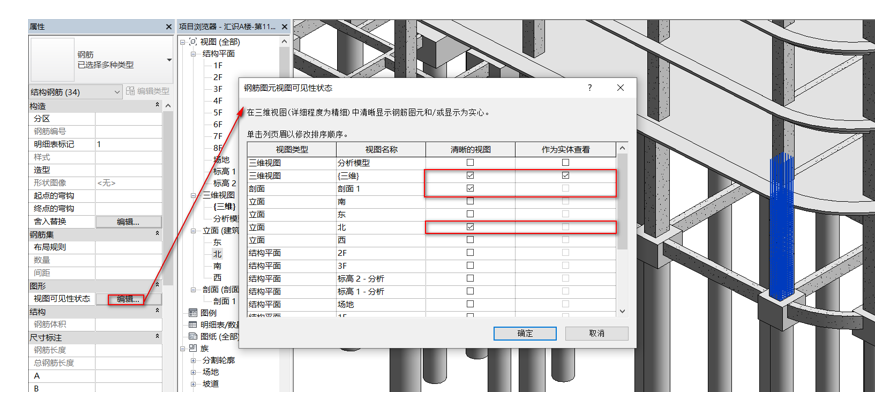Open the 结构钢筋 (34) filter dropdown
This screenshot has width=893, height=402.
(117, 92)
